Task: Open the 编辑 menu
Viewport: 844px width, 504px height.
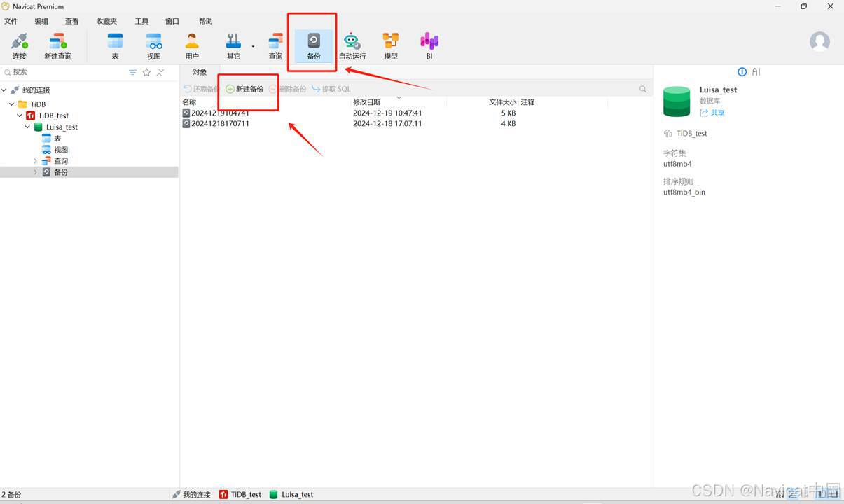Action: click(x=41, y=22)
